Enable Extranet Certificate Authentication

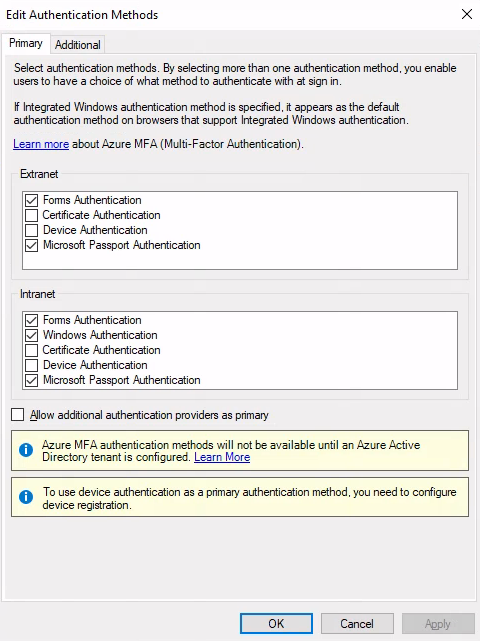[31, 215]
